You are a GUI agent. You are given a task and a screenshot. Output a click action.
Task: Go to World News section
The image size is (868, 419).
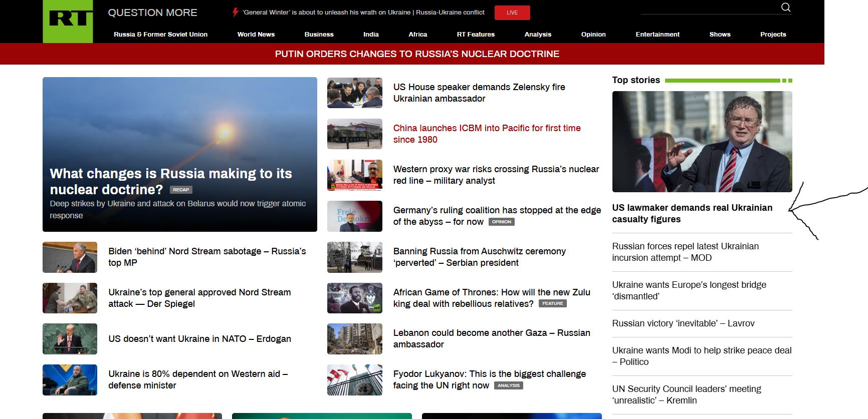pyautogui.click(x=256, y=35)
